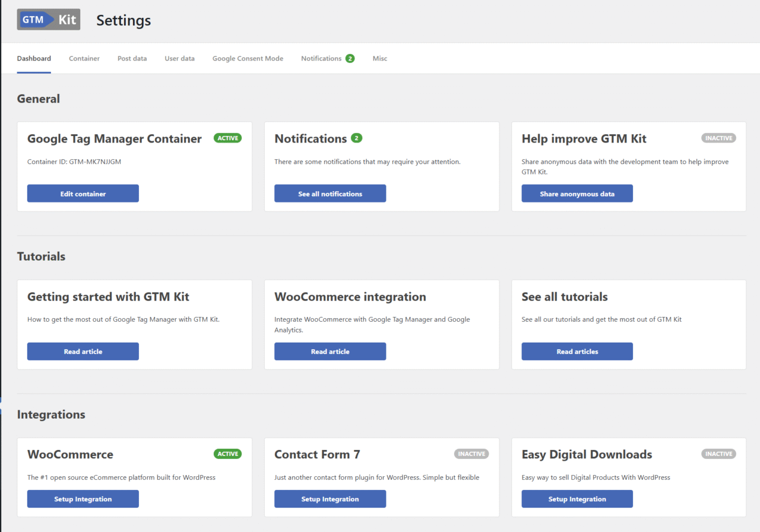The image size is (760, 532).
Task: Click 'Just another contact form plugin' description
Action: pyautogui.click(x=377, y=477)
